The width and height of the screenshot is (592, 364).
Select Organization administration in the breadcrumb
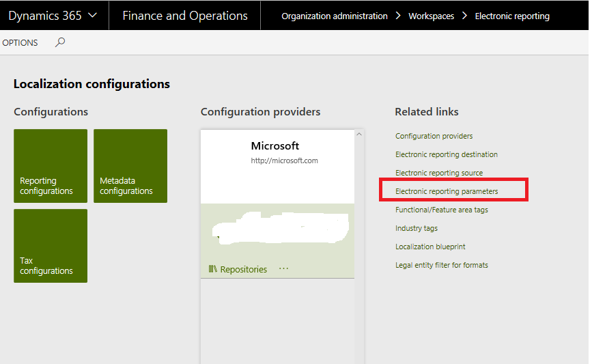tap(334, 16)
